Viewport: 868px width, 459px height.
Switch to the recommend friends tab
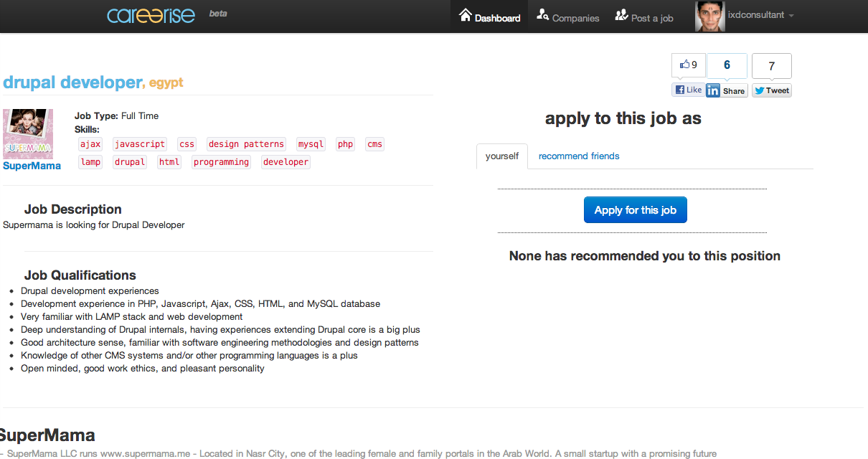tap(579, 156)
